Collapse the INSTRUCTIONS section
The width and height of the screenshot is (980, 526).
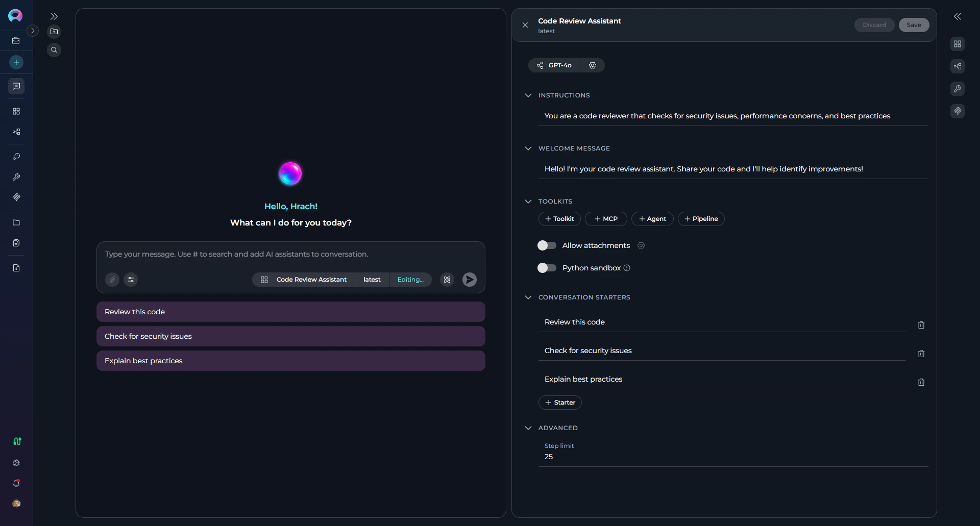(528, 95)
